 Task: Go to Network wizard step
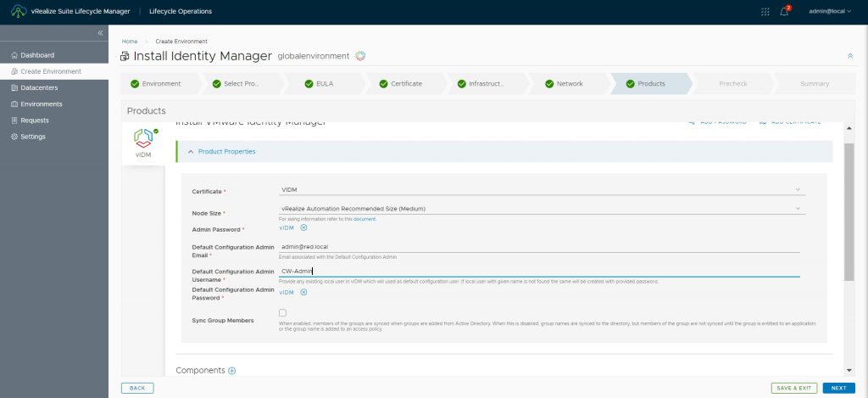point(570,84)
